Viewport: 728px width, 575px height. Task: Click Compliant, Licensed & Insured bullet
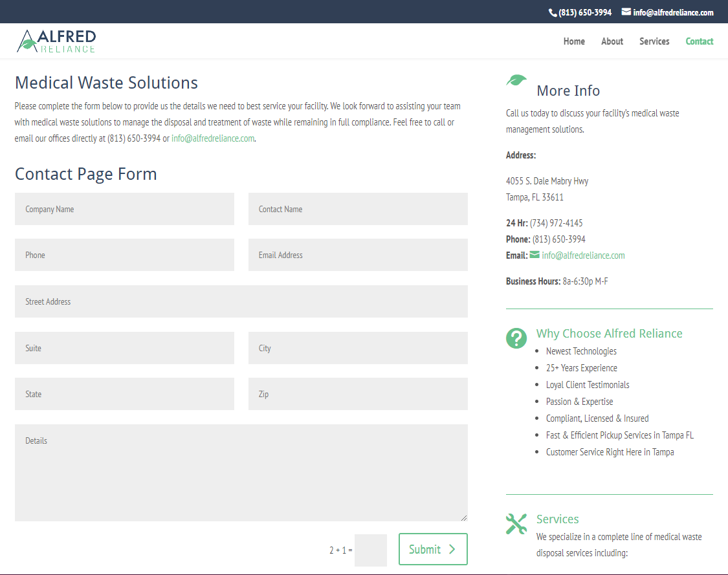[597, 418]
